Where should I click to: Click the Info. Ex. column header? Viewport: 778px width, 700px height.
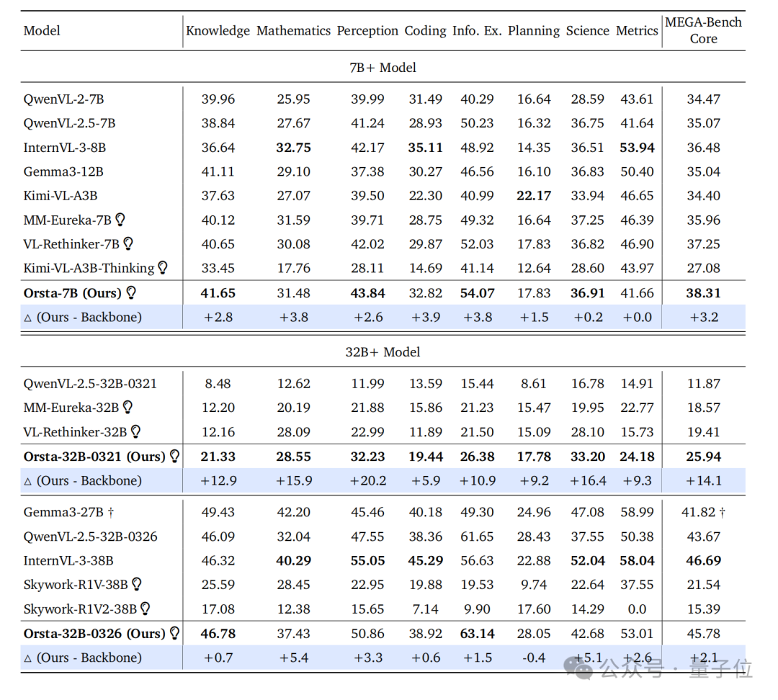477,31
